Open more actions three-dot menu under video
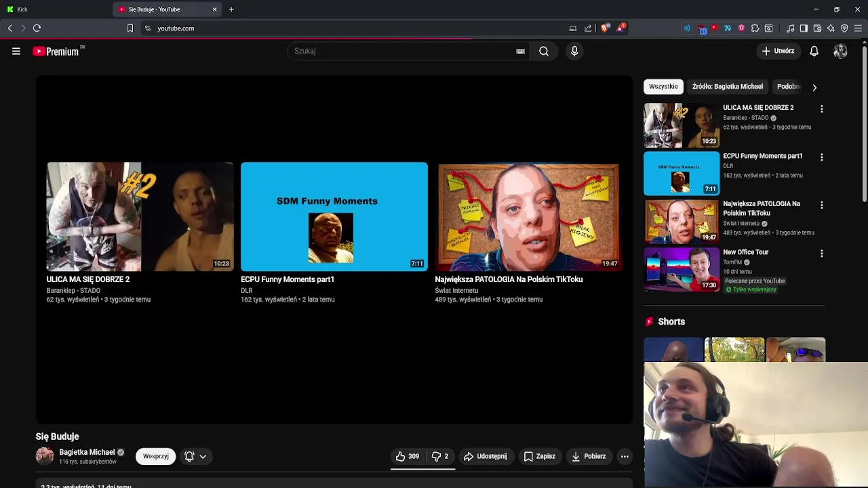868x488 pixels. point(625,456)
